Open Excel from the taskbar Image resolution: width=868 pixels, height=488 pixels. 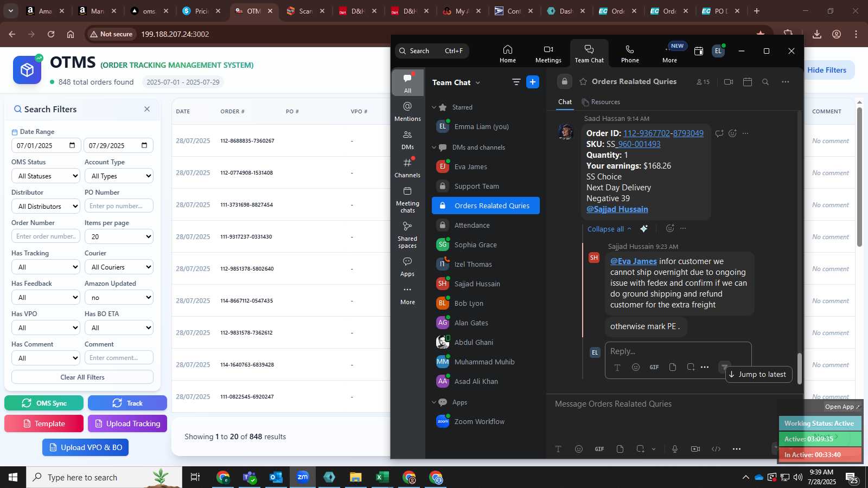coord(382,477)
